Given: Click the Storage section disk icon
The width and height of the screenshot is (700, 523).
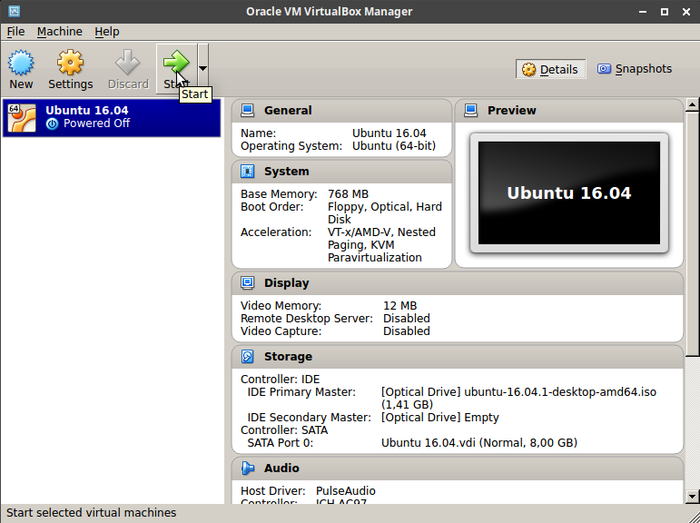Looking at the screenshot, I should pos(247,356).
